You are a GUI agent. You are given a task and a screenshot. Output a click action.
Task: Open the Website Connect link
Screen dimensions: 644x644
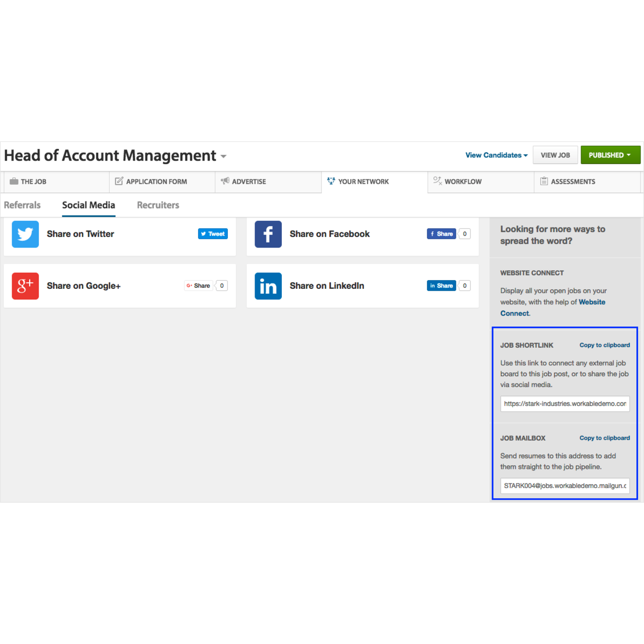pyautogui.click(x=553, y=307)
